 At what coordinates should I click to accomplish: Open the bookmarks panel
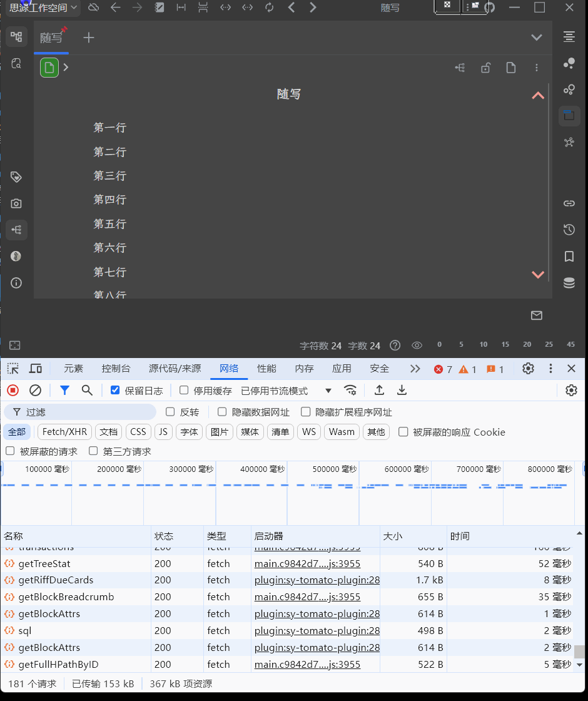tap(569, 256)
